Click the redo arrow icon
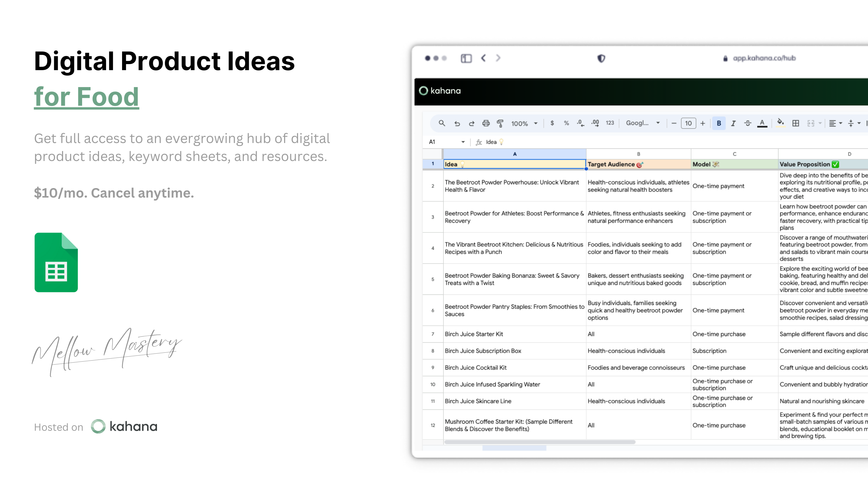This screenshot has height=488, width=868. point(471,123)
